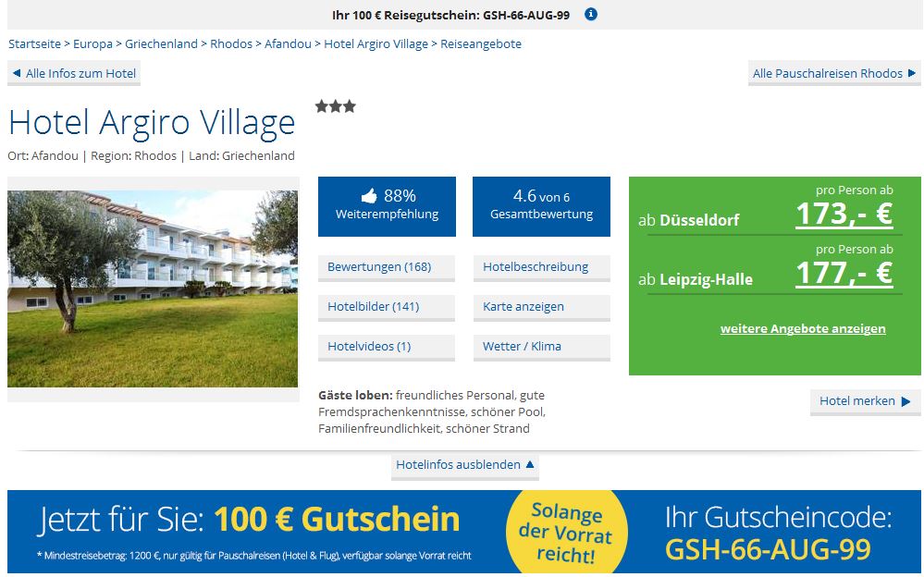The image size is (924, 577).
Task: Open Hotelvideos (1)
Action: [x=387, y=347]
